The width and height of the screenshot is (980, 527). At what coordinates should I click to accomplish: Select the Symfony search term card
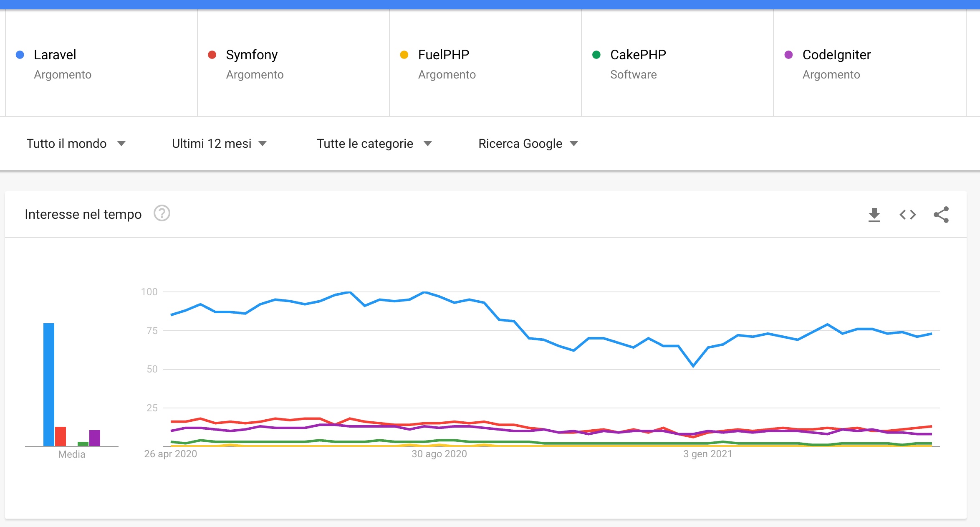tap(293, 63)
